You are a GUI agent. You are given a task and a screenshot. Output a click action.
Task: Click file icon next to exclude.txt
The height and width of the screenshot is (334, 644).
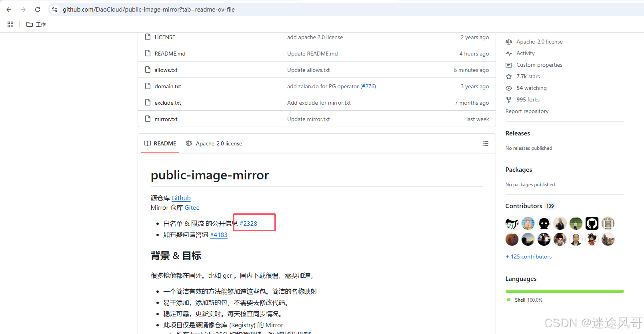148,102
